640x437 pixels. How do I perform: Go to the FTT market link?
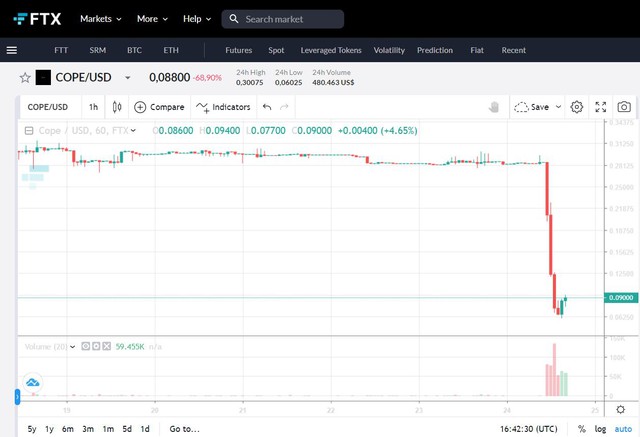[x=61, y=50]
